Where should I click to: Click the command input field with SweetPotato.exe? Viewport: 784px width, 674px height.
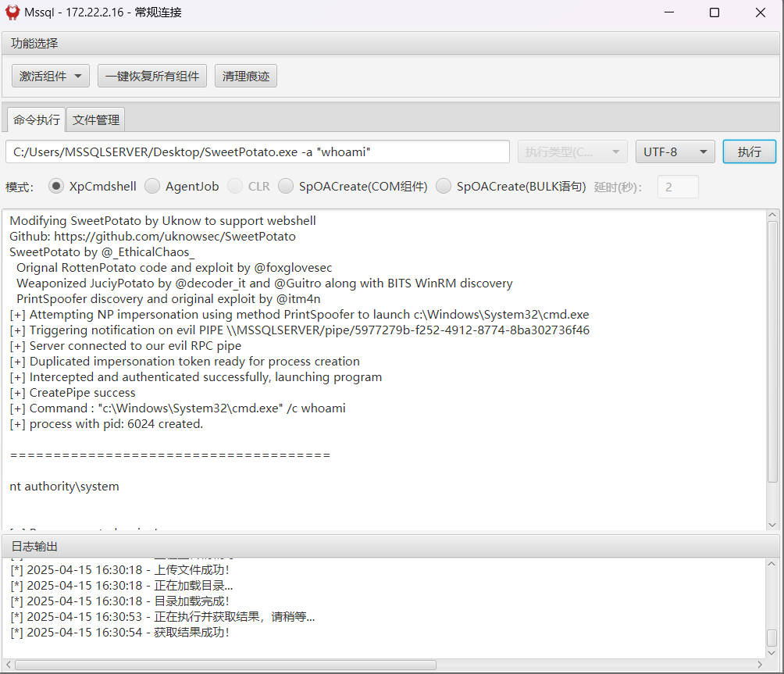click(258, 152)
